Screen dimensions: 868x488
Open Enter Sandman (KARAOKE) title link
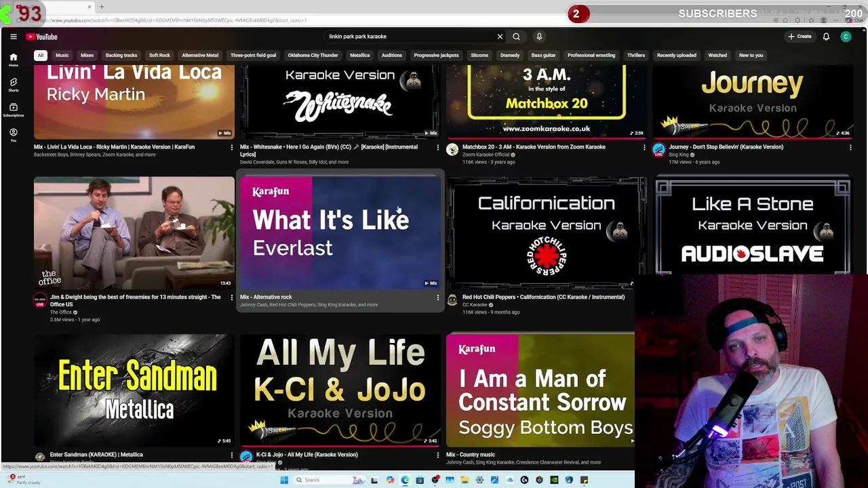point(96,455)
